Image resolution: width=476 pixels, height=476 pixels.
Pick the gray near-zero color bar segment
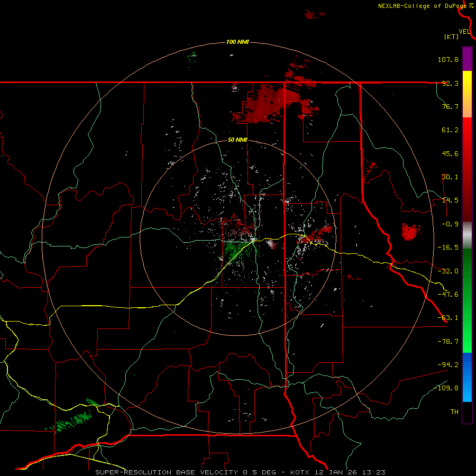(x=467, y=235)
